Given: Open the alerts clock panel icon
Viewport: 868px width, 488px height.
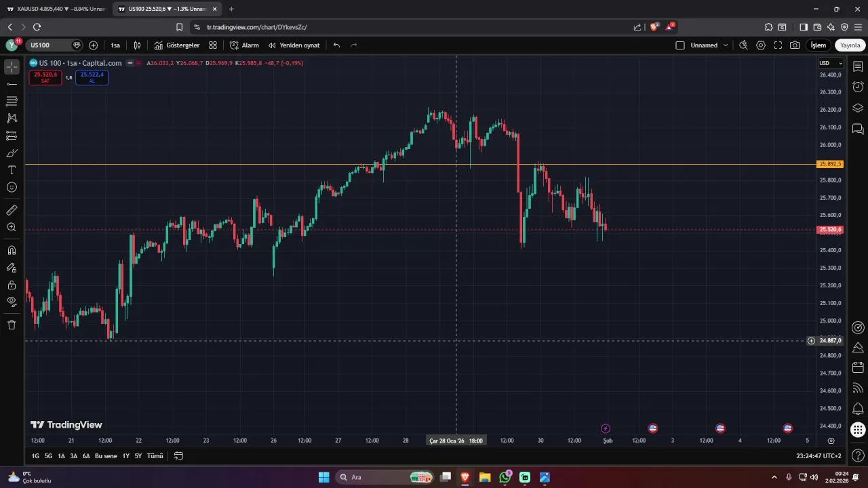Looking at the screenshot, I should click(858, 87).
